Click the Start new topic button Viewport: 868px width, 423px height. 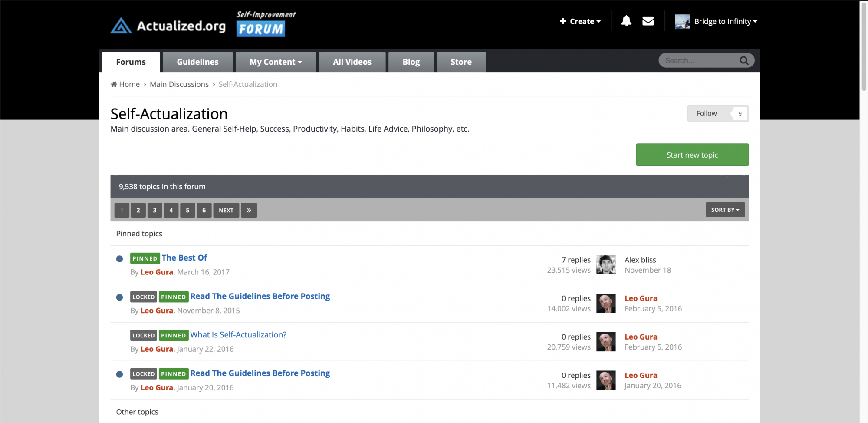(692, 155)
